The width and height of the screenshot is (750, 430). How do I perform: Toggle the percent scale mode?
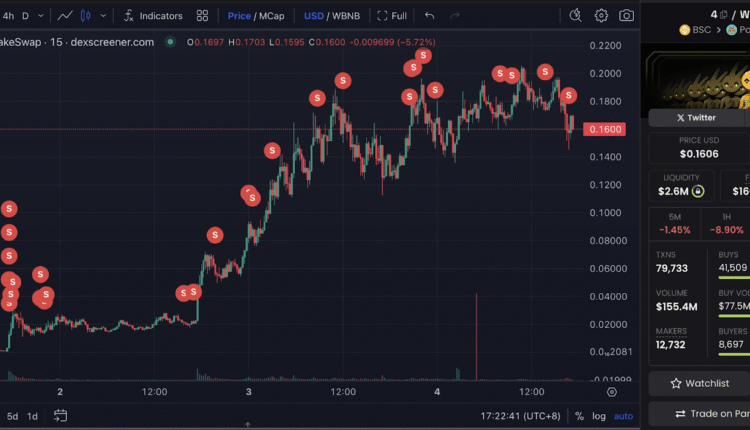[x=579, y=416]
